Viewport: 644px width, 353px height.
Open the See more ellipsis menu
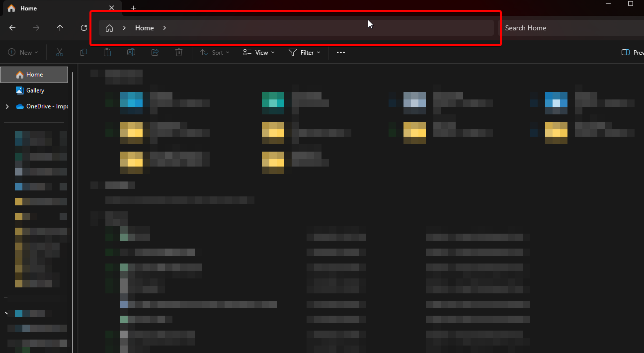click(341, 52)
